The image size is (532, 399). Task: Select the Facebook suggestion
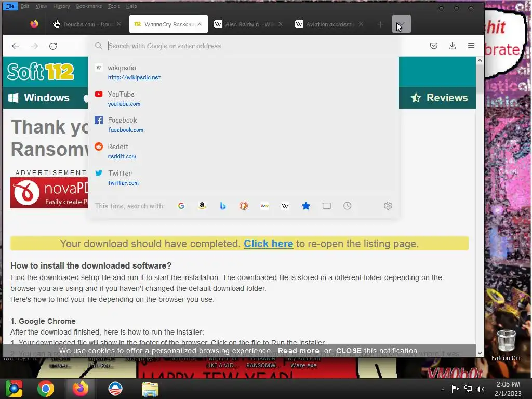[x=244, y=125]
